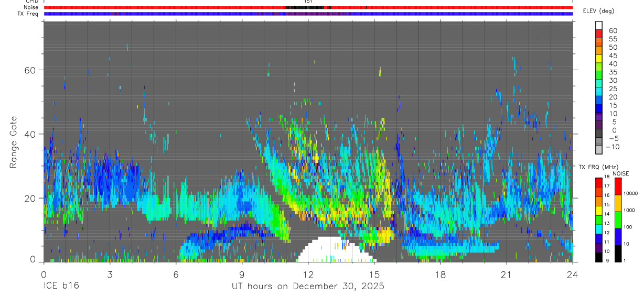Click the 'NOISE' colorbar title

coord(620,173)
